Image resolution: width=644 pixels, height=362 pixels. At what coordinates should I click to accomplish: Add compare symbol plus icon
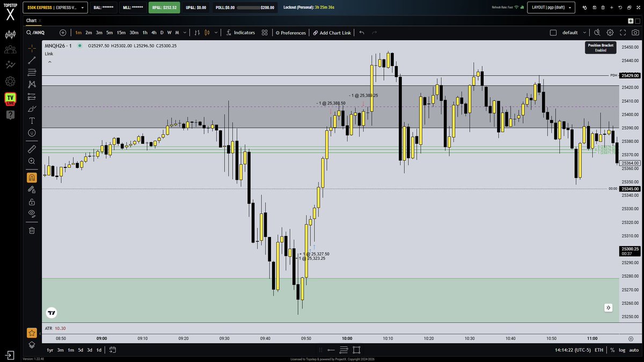(63, 33)
